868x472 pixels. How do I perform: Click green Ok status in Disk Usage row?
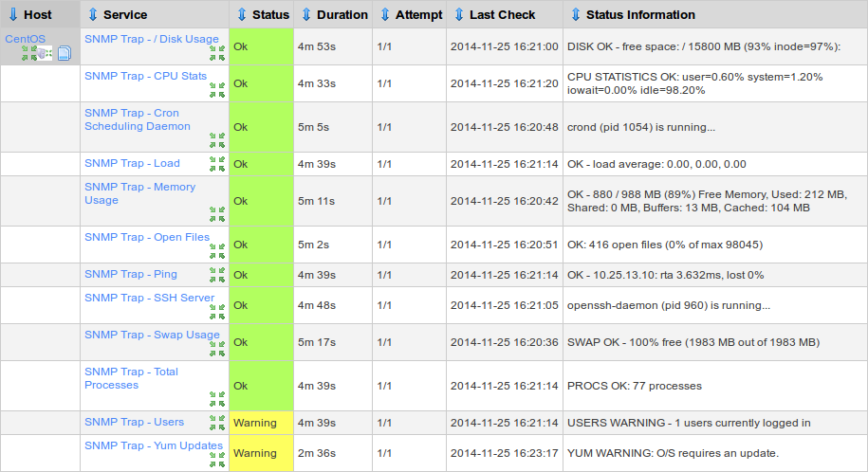coord(261,46)
